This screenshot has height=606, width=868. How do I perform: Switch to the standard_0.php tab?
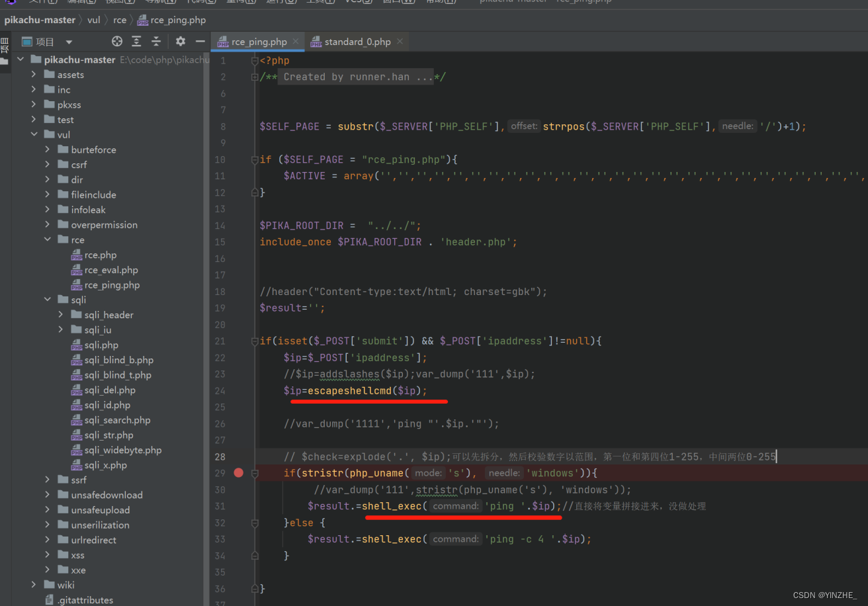[357, 42]
